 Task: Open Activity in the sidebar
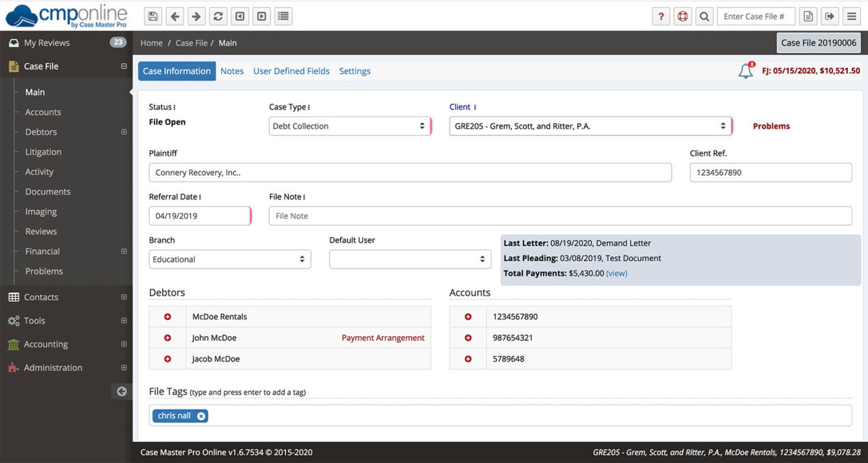(39, 172)
